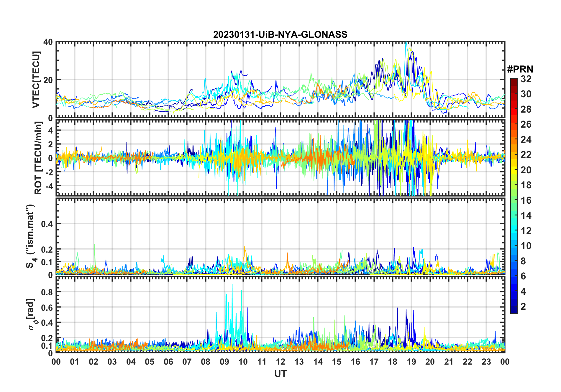Image resolution: width=561 pixels, height=392 pixels.
Task: Click the 0.6 tick on the sigma-phi axis
Action: [47, 307]
